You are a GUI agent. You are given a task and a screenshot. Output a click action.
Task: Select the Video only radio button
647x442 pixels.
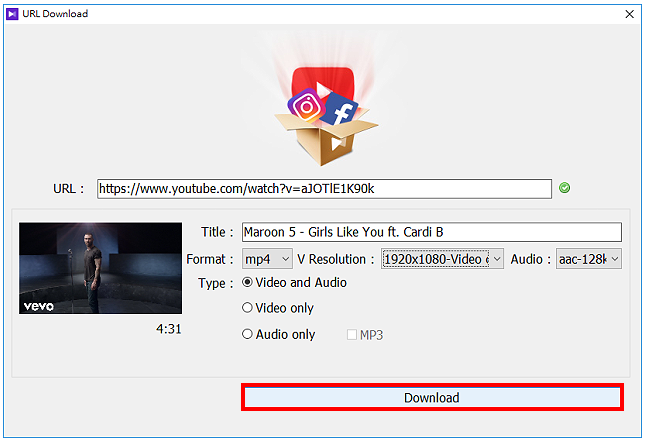tap(278, 308)
